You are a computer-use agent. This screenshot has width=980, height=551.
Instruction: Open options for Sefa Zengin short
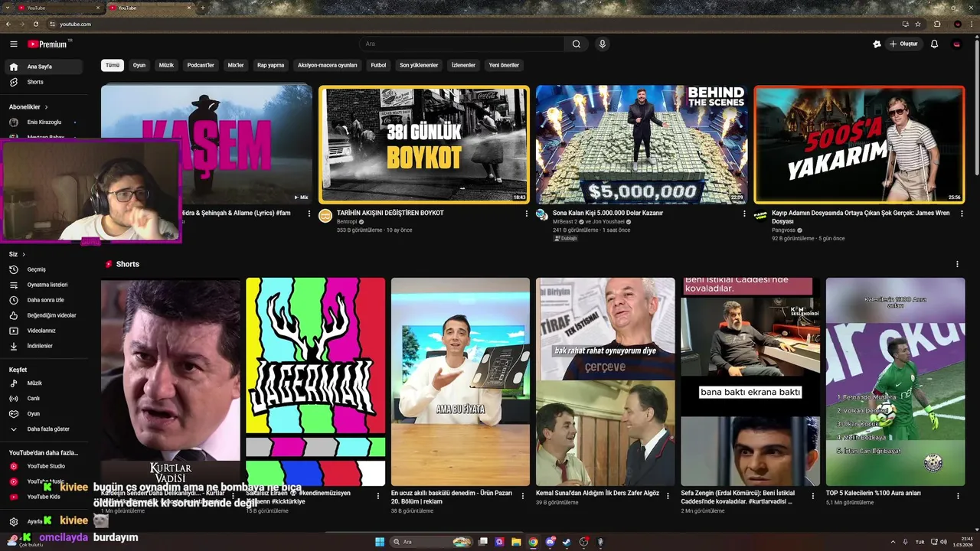813,496
